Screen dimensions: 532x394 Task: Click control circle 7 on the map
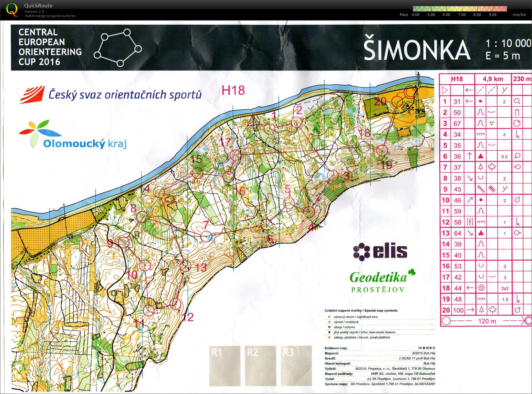pos(206,237)
